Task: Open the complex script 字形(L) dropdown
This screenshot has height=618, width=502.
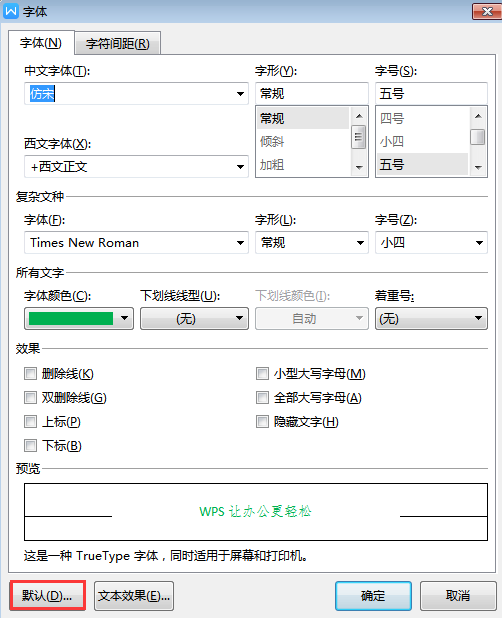Action: [312, 243]
